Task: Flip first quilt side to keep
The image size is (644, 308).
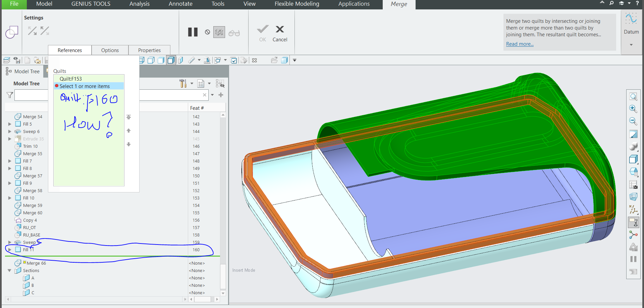Action: coord(32,31)
